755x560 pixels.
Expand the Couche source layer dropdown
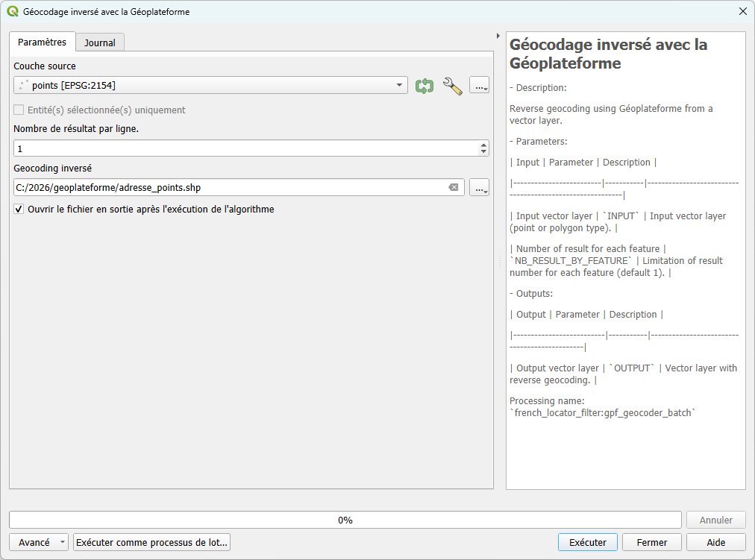click(x=399, y=86)
